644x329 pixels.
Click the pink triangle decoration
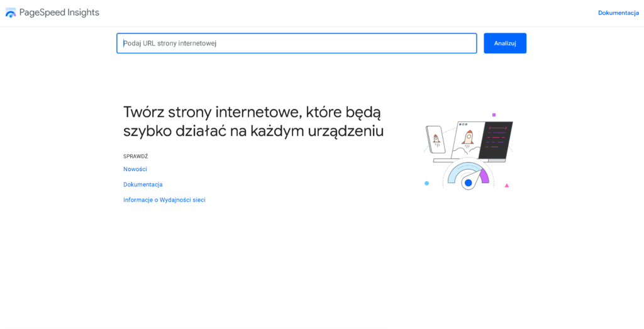pos(506,186)
